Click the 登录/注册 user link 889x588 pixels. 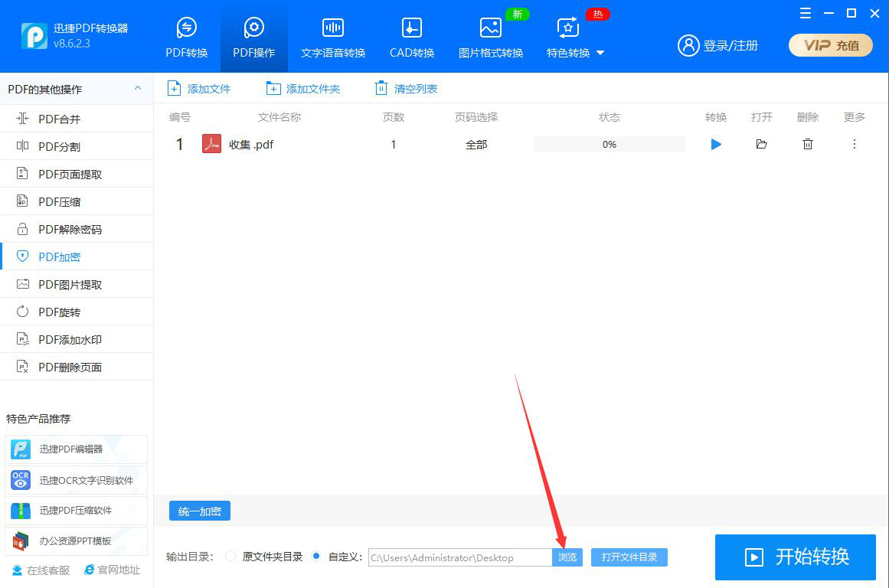coord(717,45)
